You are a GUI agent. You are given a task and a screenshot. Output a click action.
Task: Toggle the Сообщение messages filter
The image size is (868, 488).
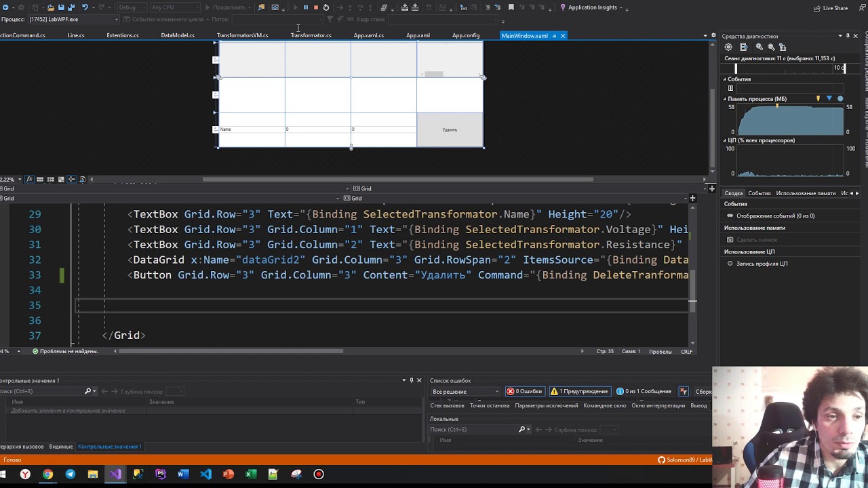tap(644, 391)
